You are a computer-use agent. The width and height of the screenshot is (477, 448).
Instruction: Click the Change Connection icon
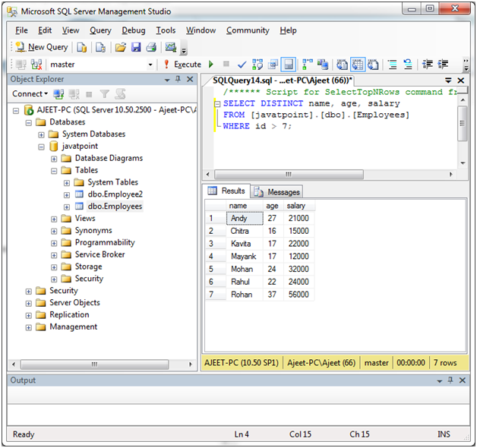pos(36,65)
